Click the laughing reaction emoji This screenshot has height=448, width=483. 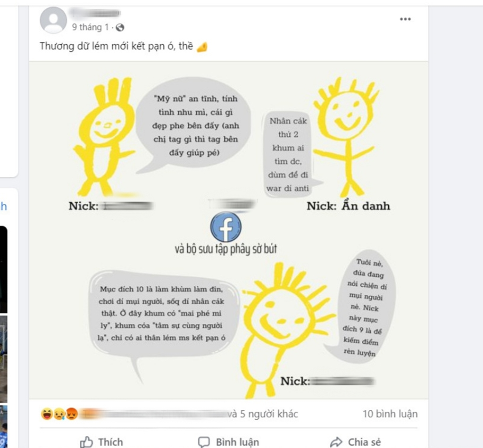tap(47, 414)
